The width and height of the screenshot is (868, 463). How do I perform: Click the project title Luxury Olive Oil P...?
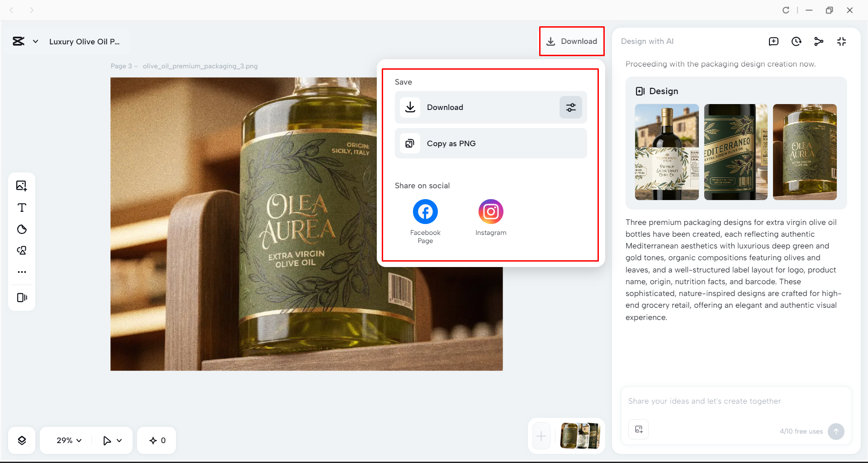click(84, 41)
